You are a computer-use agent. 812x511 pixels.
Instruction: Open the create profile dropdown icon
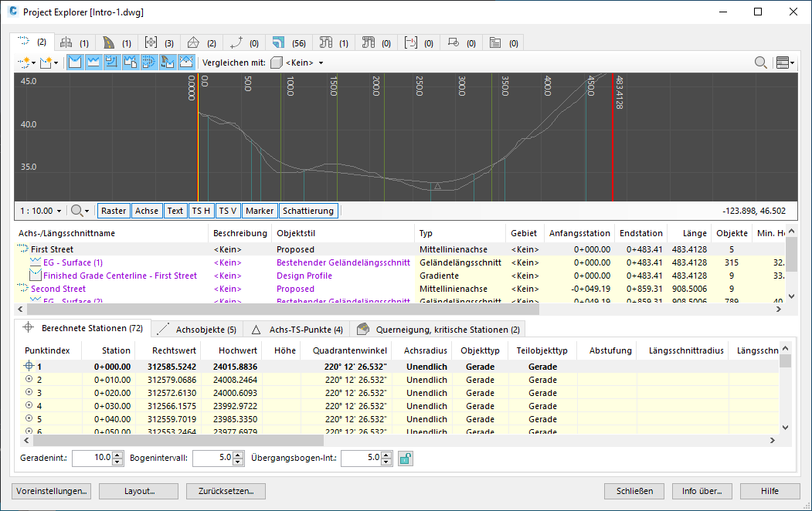click(49, 63)
